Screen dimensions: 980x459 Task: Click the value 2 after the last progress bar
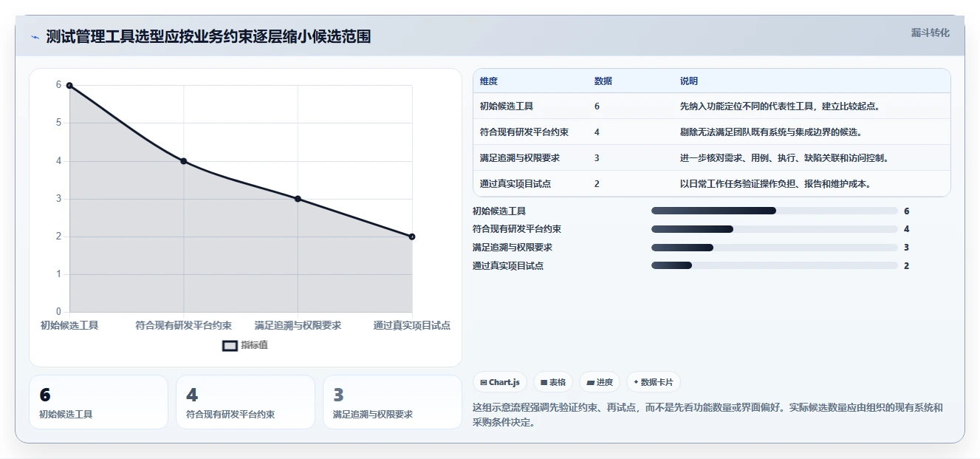tap(906, 266)
